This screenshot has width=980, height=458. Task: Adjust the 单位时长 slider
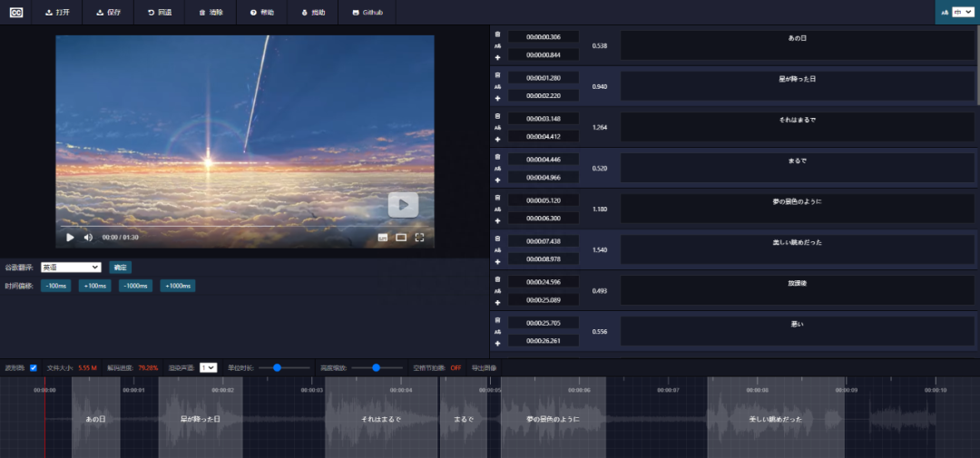pos(284,368)
